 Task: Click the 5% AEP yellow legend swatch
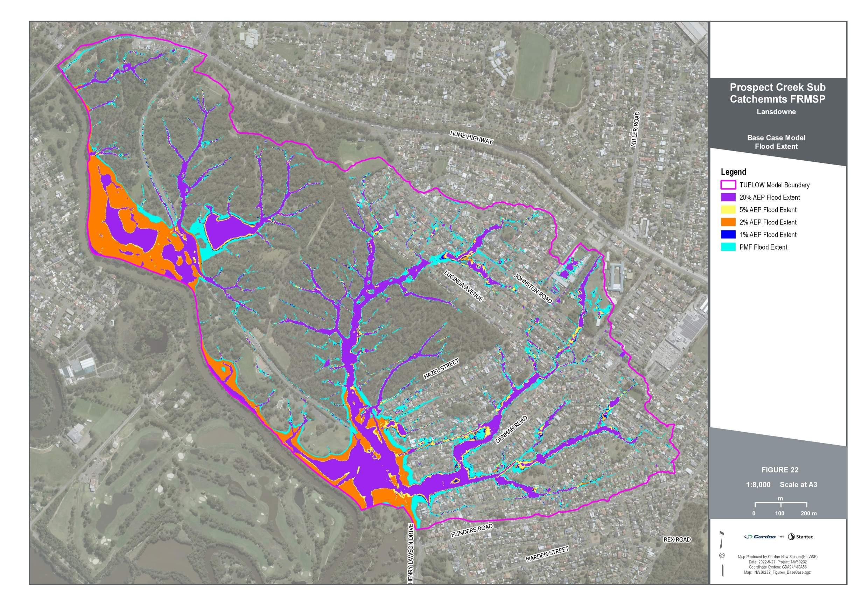728,210
